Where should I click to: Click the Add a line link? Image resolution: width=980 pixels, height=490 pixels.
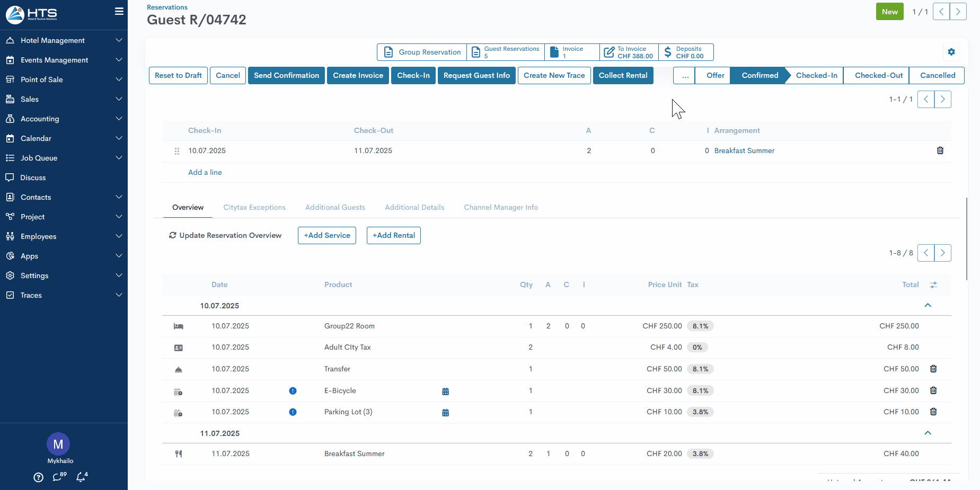click(205, 172)
